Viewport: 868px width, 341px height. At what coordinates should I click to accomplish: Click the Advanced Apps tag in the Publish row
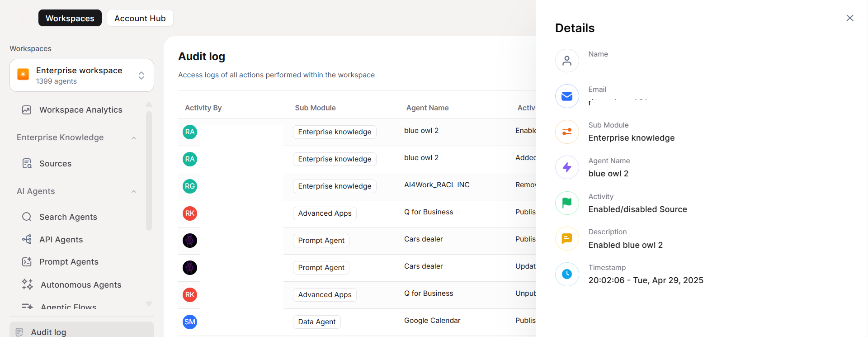point(325,213)
